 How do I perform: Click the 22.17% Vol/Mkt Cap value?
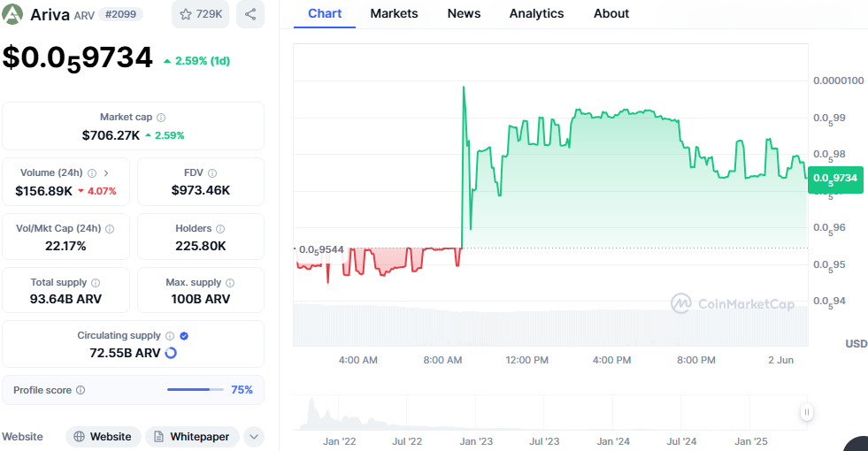(x=65, y=246)
